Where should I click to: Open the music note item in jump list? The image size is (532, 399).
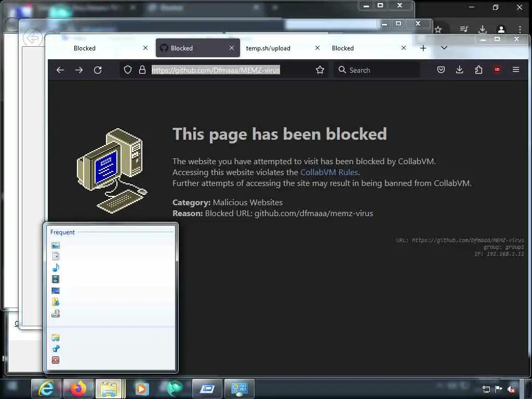coord(56,268)
